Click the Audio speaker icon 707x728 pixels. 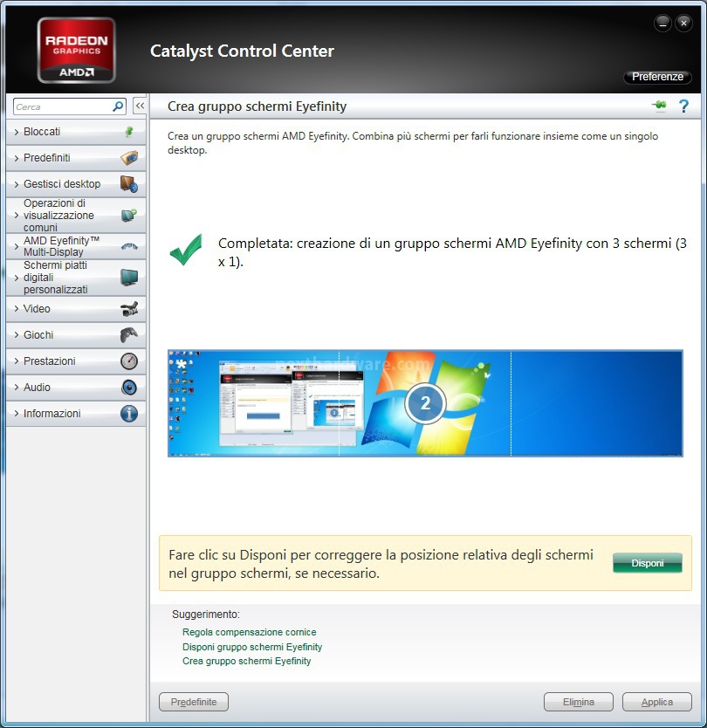129,388
